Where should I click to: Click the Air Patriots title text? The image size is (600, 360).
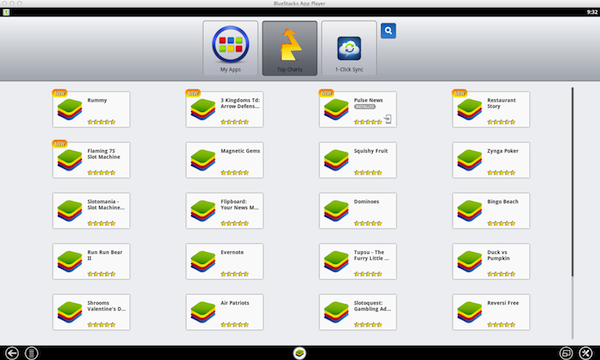(235, 303)
